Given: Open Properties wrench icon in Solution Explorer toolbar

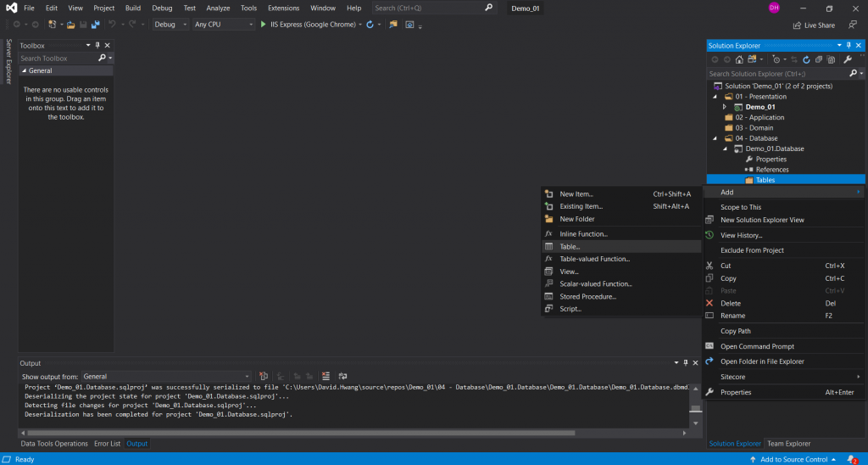Looking at the screenshot, I should pos(847,59).
